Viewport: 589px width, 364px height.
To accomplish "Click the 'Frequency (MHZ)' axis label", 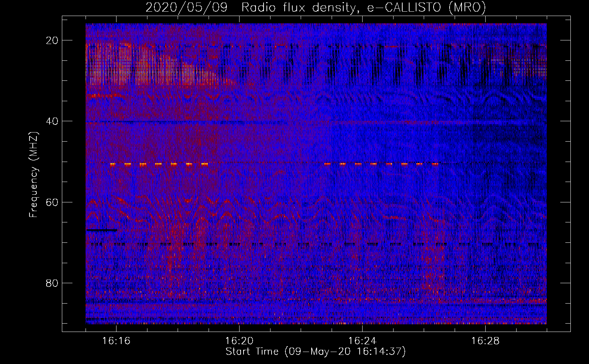I will click(33, 175).
